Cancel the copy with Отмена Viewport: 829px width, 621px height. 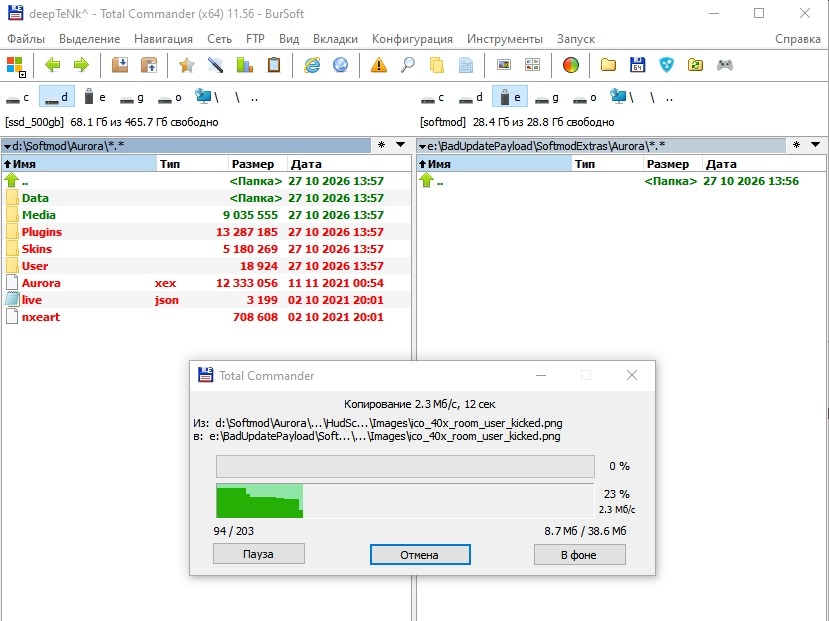click(x=420, y=554)
